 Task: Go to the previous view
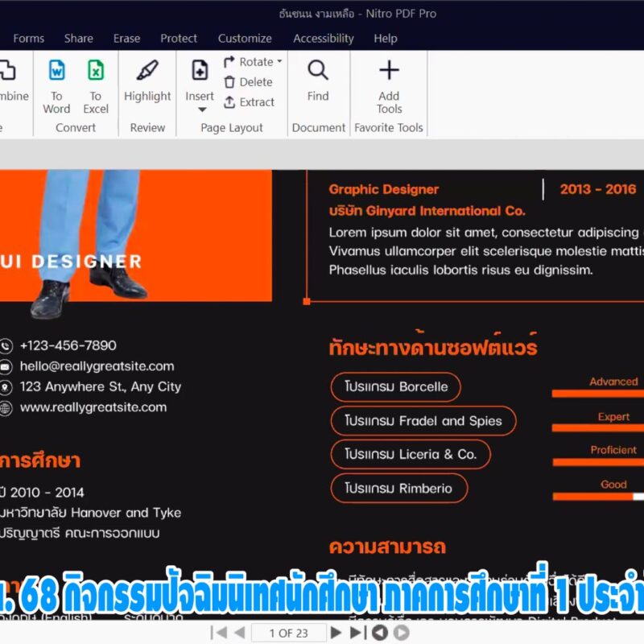[x=379, y=633]
